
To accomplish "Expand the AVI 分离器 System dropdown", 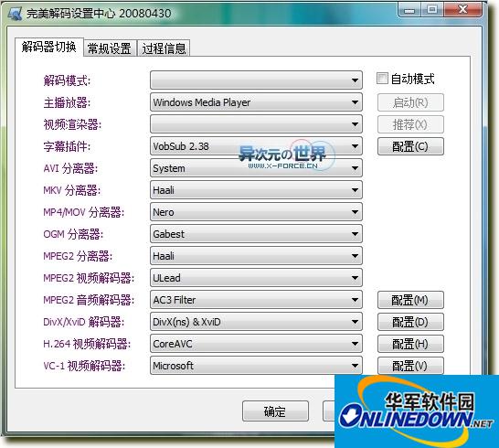I will [x=256, y=168].
